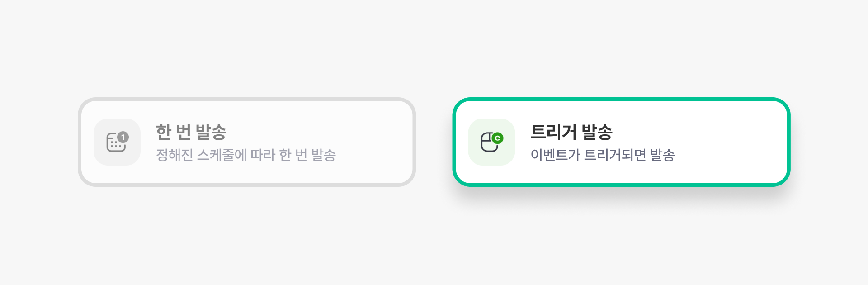Click the 한 번 발송 title text
Viewport: 868px width, 285px height.
point(191,132)
